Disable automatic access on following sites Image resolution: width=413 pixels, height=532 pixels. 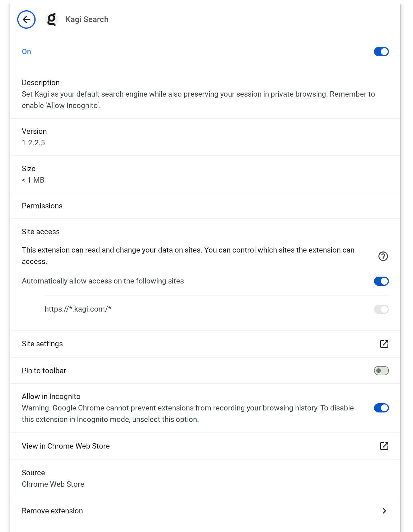pyautogui.click(x=381, y=281)
